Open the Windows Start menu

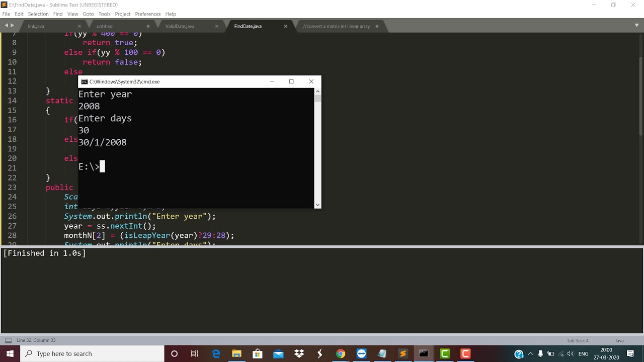pos(10,353)
